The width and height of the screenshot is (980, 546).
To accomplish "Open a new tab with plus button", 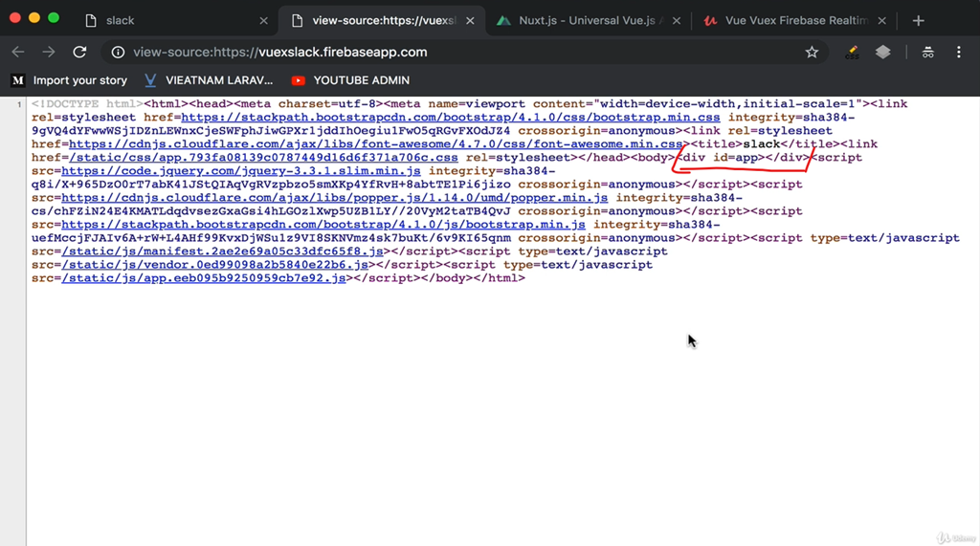I will point(918,21).
